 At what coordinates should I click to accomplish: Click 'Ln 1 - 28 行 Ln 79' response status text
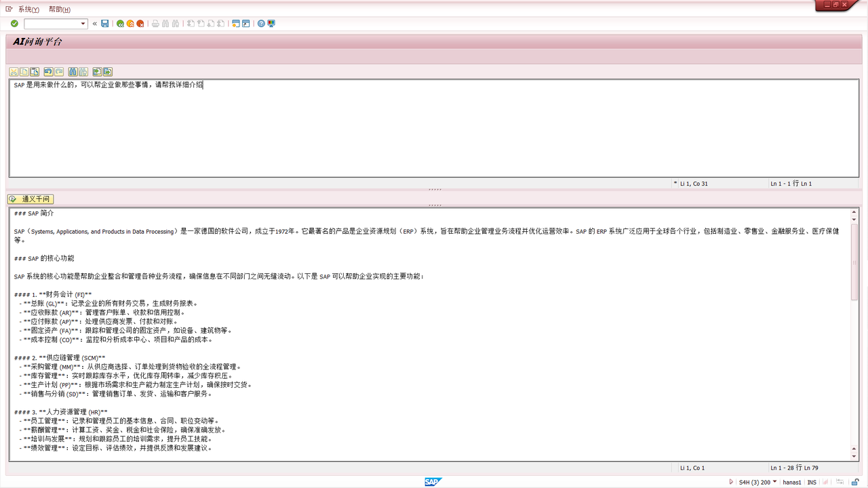click(794, 468)
